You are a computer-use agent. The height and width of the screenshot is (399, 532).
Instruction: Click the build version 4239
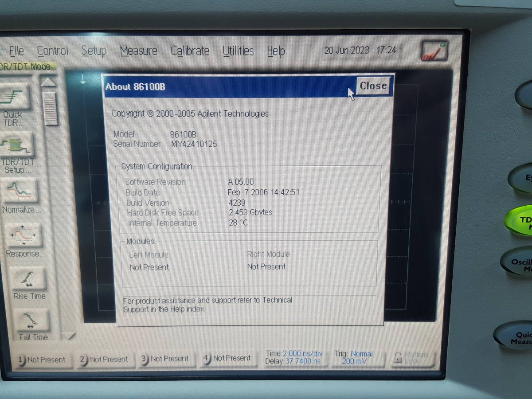(237, 203)
